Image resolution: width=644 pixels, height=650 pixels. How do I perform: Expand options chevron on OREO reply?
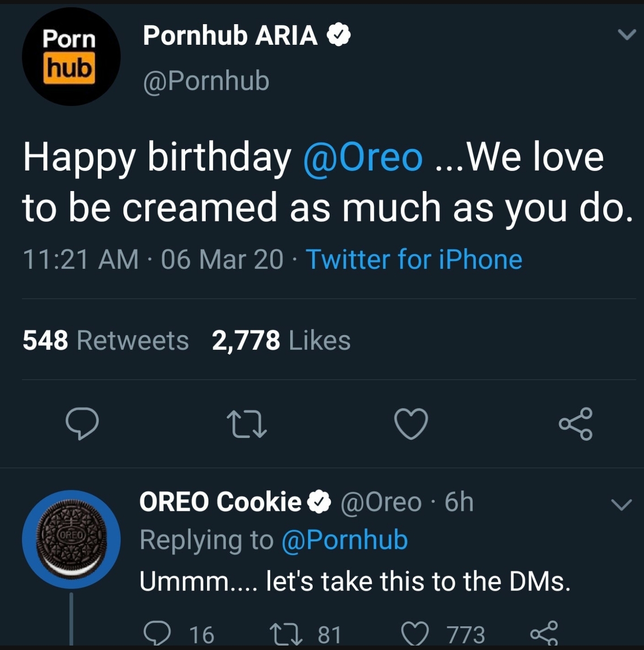pyautogui.click(x=622, y=505)
